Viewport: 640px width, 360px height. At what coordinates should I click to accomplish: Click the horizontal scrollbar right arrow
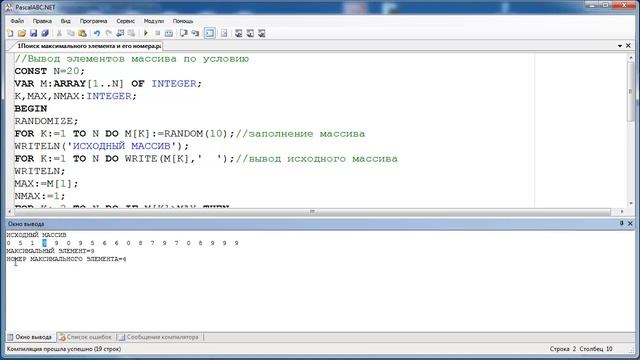coord(622,211)
